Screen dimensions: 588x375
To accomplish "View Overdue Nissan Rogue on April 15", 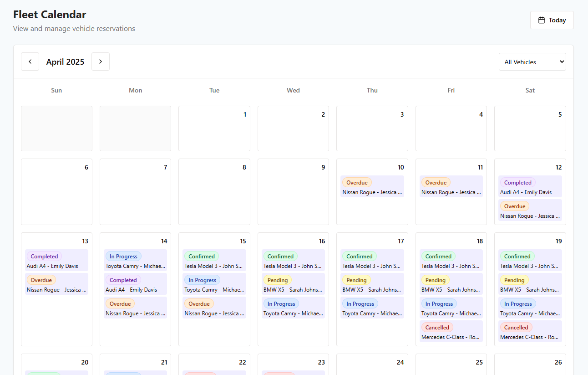I will (214, 308).
